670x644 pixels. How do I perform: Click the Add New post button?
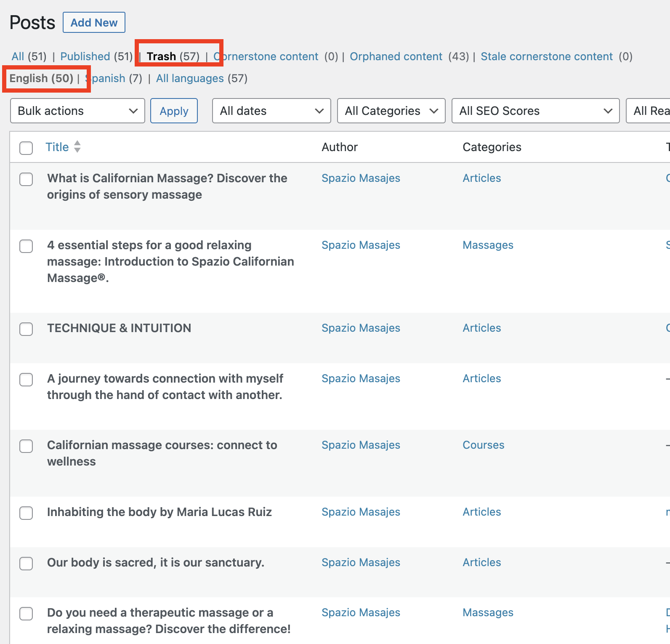pyautogui.click(x=94, y=22)
